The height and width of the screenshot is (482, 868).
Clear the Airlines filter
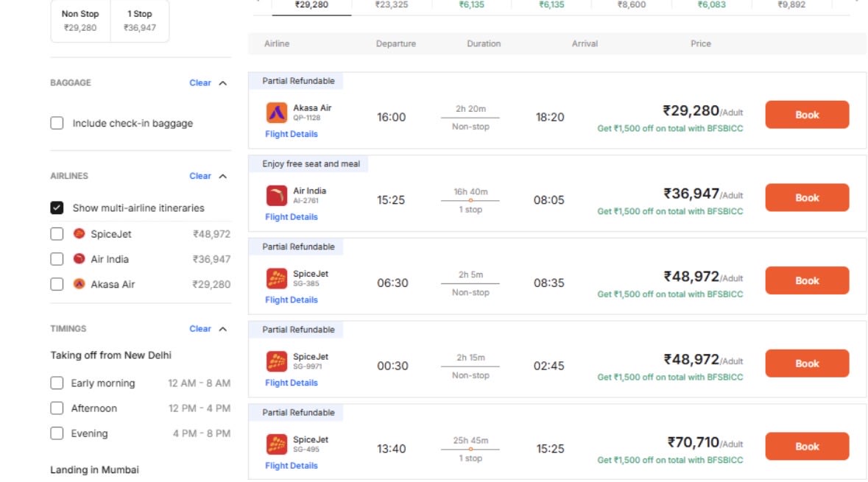(x=200, y=176)
